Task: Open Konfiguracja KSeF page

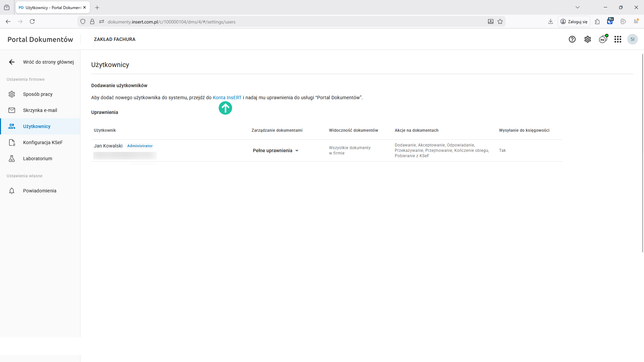Action: (x=43, y=142)
